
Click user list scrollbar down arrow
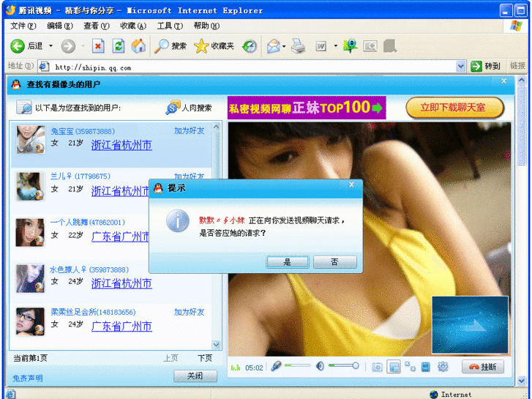point(216,345)
